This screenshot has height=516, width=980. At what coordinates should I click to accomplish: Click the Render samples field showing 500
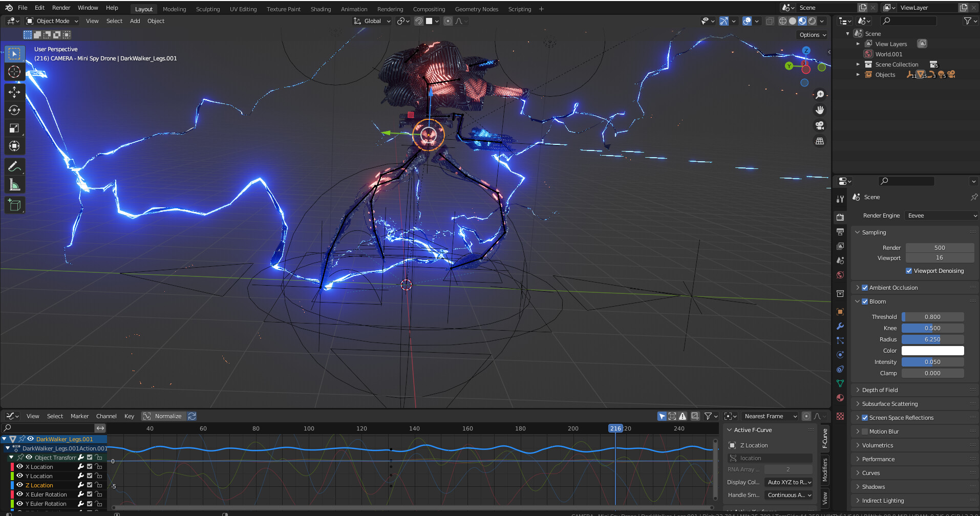click(940, 248)
